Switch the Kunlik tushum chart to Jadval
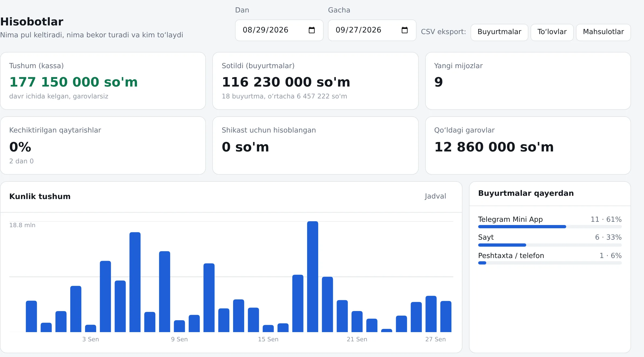 [x=435, y=196]
